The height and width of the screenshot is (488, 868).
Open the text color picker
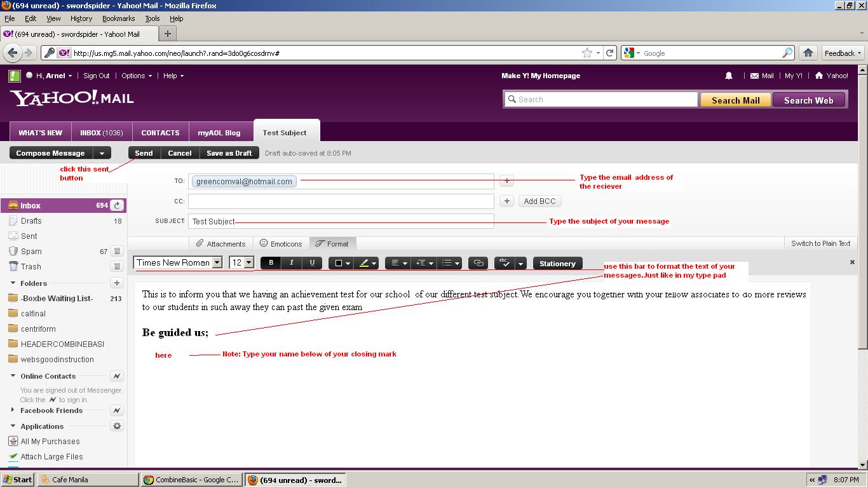342,263
